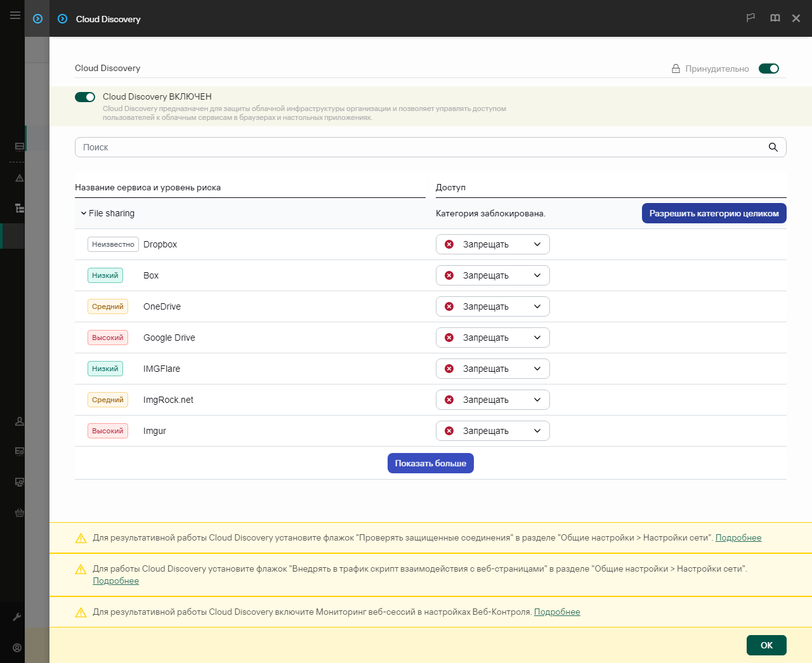Screen dimensions: 812x663
Task: Open the reports panel icon in the sidebar
Action: (x=19, y=147)
